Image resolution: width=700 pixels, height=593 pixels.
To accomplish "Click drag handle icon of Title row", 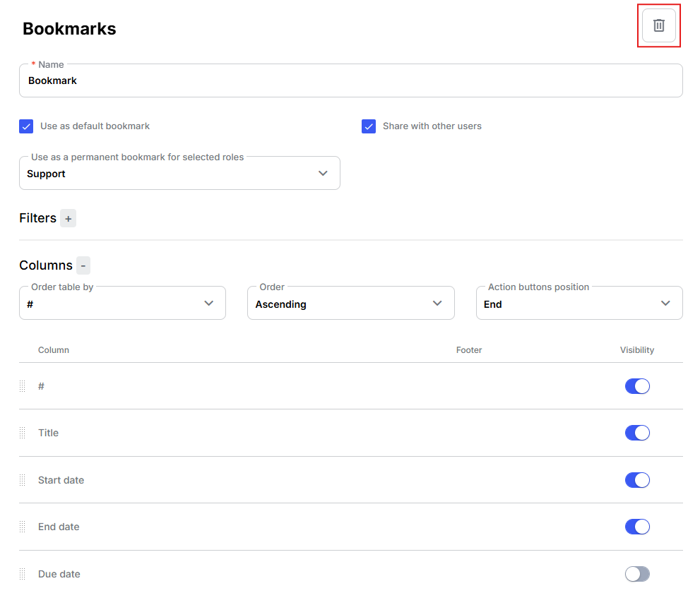I will (x=23, y=433).
